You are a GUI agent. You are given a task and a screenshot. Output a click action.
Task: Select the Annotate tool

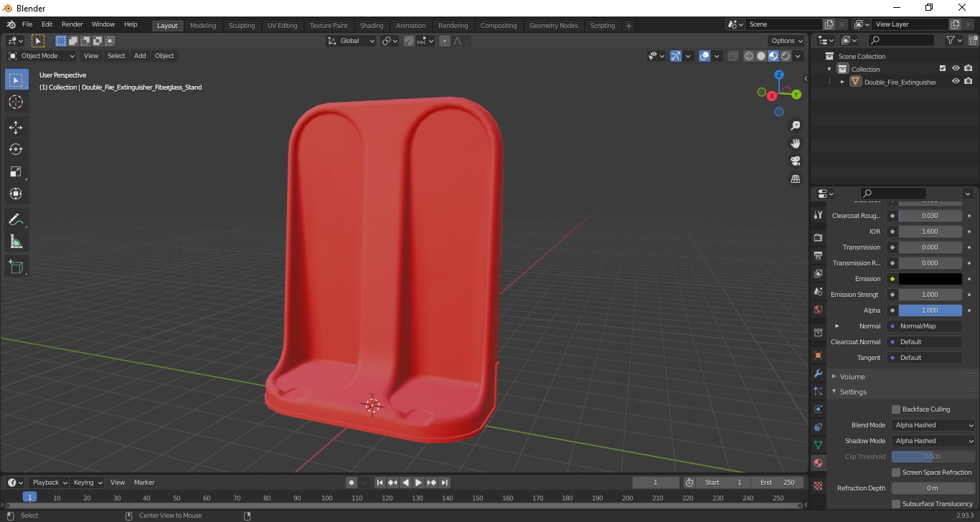point(16,219)
